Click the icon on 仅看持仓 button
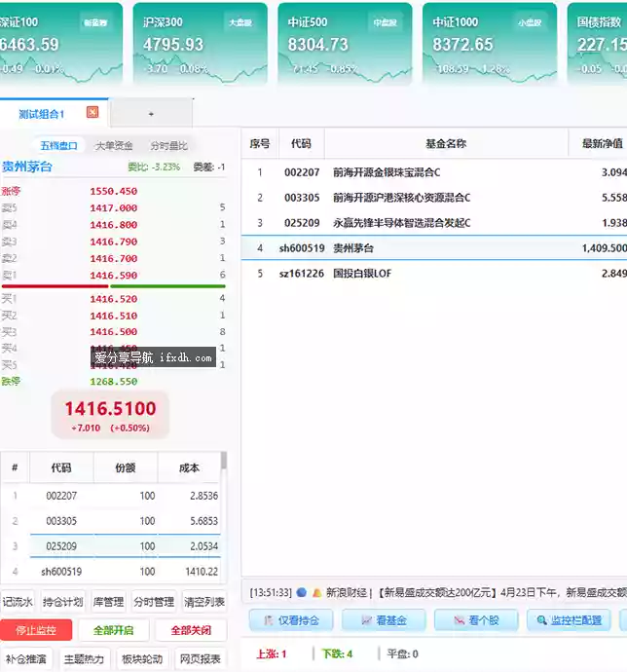This screenshot has height=672, width=627. [x=269, y=620]
